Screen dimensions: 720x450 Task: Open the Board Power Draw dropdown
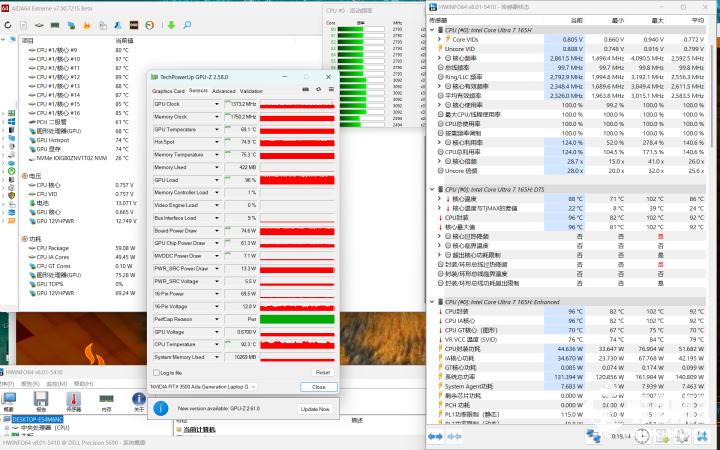pyautogui.click(x=217, y=231)
